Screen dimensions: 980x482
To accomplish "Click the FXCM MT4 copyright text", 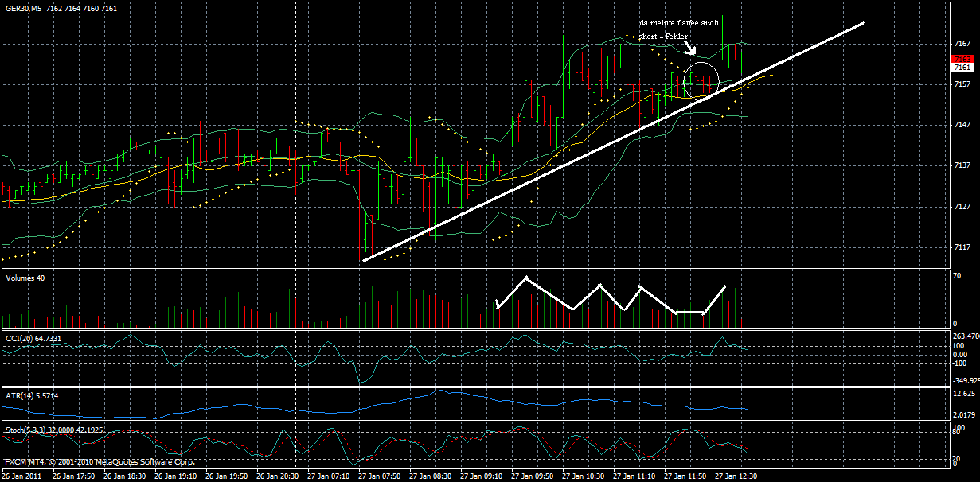I will (100, 460).
